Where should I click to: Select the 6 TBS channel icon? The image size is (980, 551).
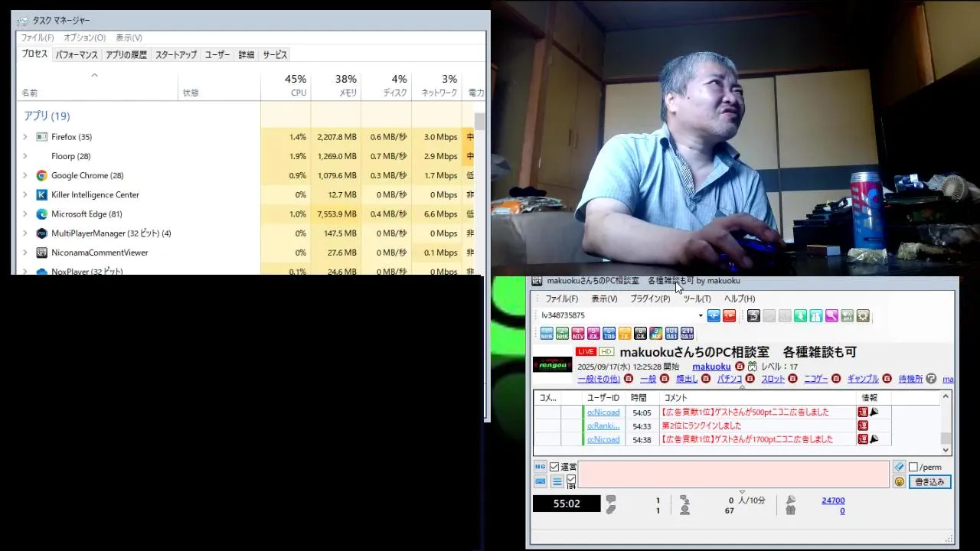[609, 333]
